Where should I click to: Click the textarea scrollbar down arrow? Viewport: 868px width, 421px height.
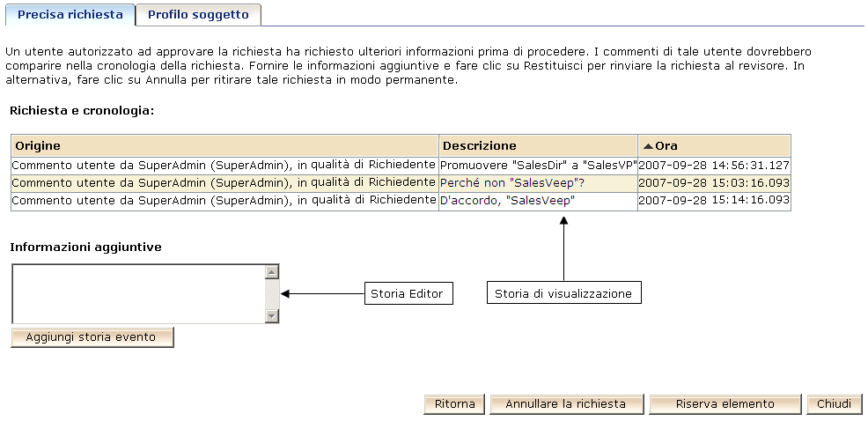[272, 315]
